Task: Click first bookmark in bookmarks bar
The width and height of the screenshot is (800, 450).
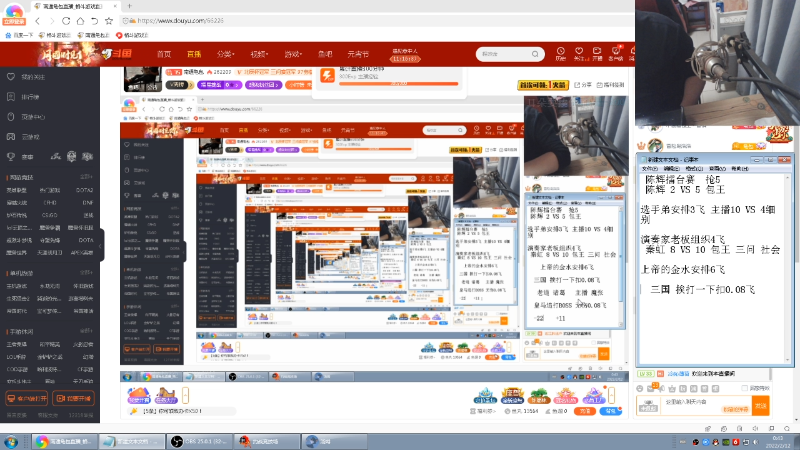Action: [x=19, y=35]
